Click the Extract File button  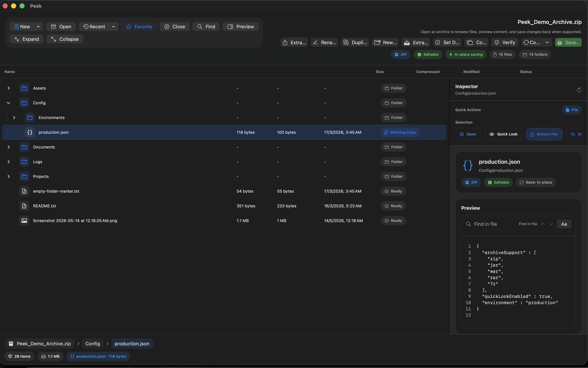pos(544,134)
